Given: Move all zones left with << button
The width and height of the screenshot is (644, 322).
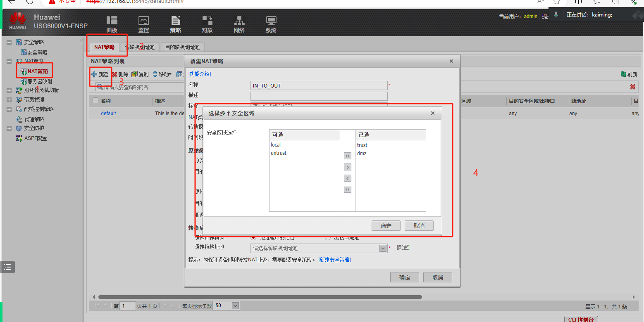Looking at the screenshot, I should [x=348, y=189].
